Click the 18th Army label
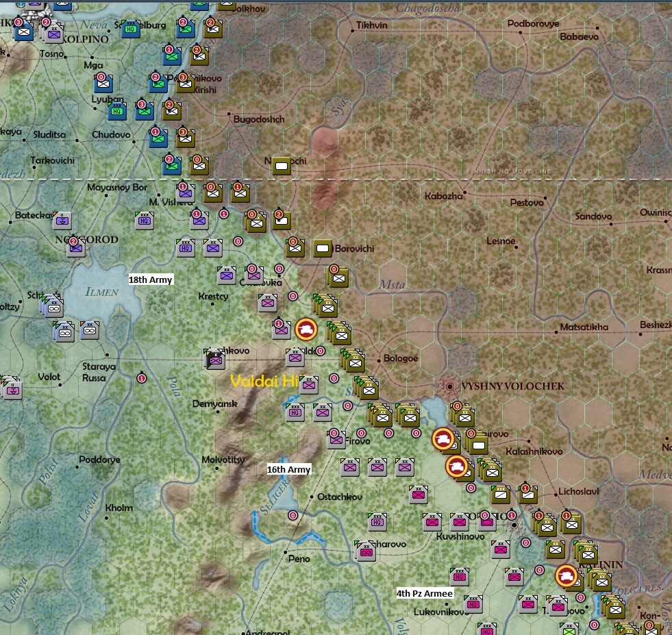This screenshot has height=635, width=672. click(151, 279)
